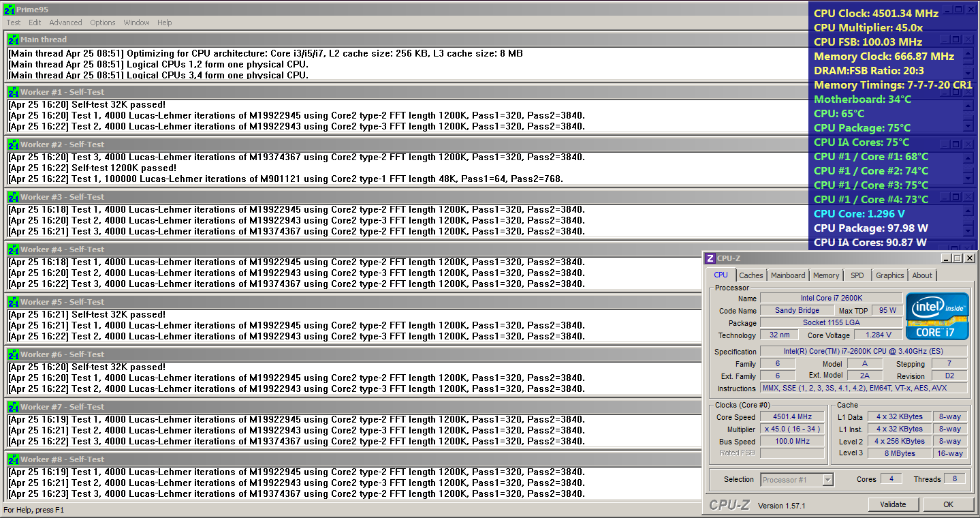Open the Advanced menu in Prime95
The width and height of the screenshot is (980, 518).
[65, 22]
